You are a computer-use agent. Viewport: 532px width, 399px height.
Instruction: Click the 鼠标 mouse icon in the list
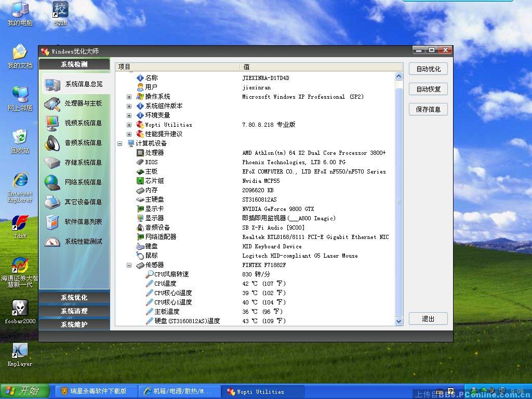pyautogui.click(x=140, y=256)
